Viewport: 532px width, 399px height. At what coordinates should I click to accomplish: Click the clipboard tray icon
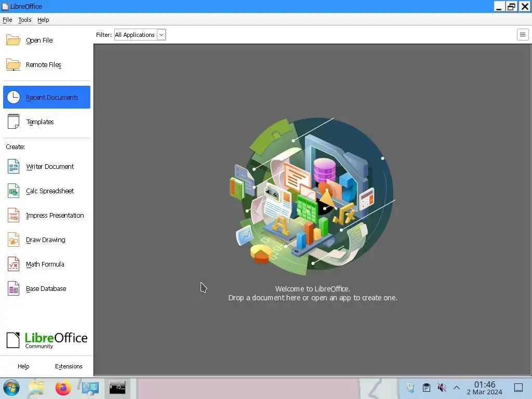click(427, 388)
